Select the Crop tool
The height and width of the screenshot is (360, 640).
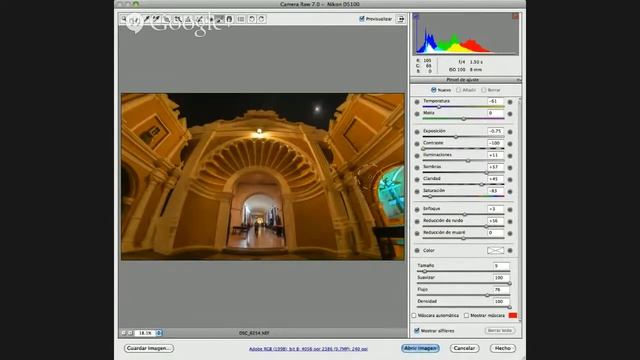[x=178, y=19]
